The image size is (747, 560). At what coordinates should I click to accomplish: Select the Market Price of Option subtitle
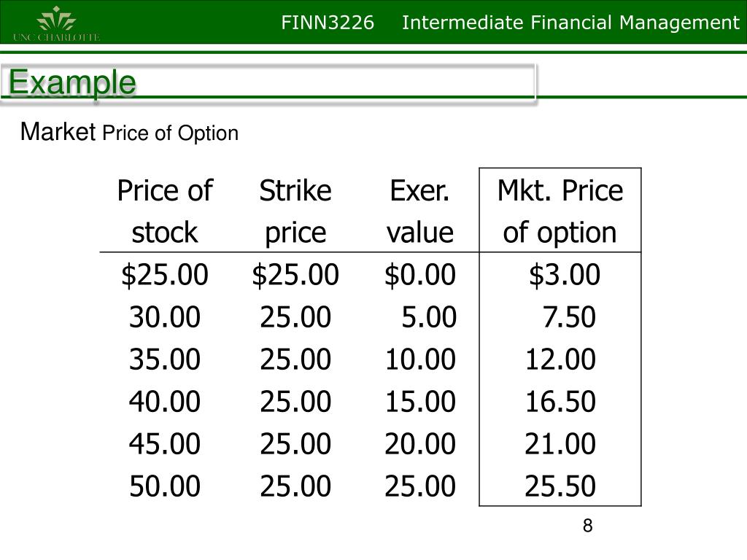click(x=130, y=133)
